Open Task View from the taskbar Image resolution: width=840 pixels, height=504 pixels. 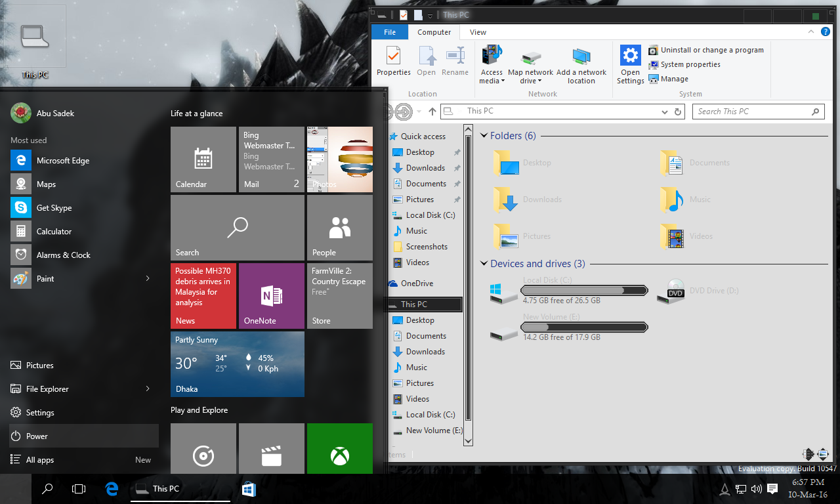tap(79, 489)
